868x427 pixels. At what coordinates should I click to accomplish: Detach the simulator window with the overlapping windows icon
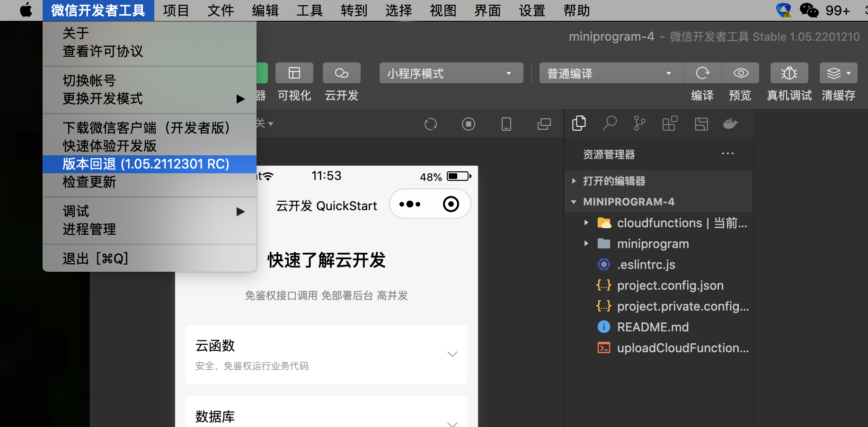pyautogui.click(x=544, y=124)
